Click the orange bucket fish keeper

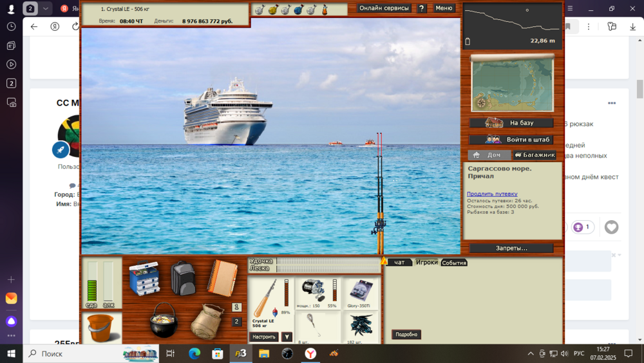101,328
